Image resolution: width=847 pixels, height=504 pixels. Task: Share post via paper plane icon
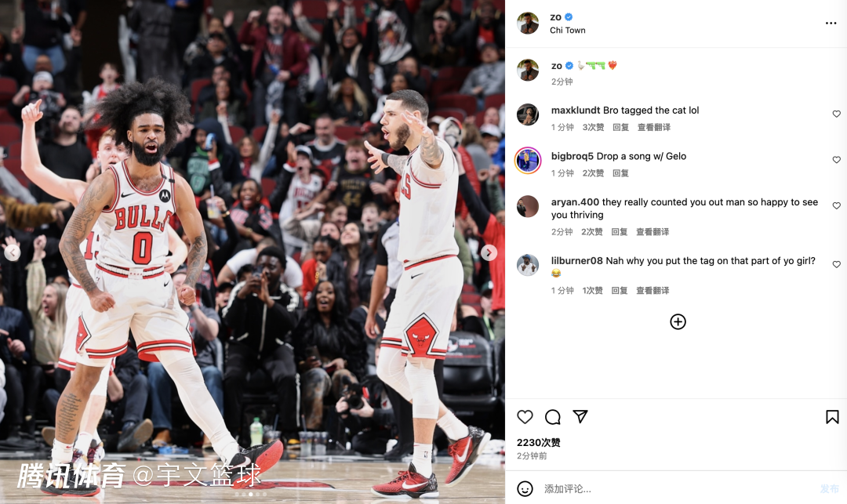click(580, 416)
